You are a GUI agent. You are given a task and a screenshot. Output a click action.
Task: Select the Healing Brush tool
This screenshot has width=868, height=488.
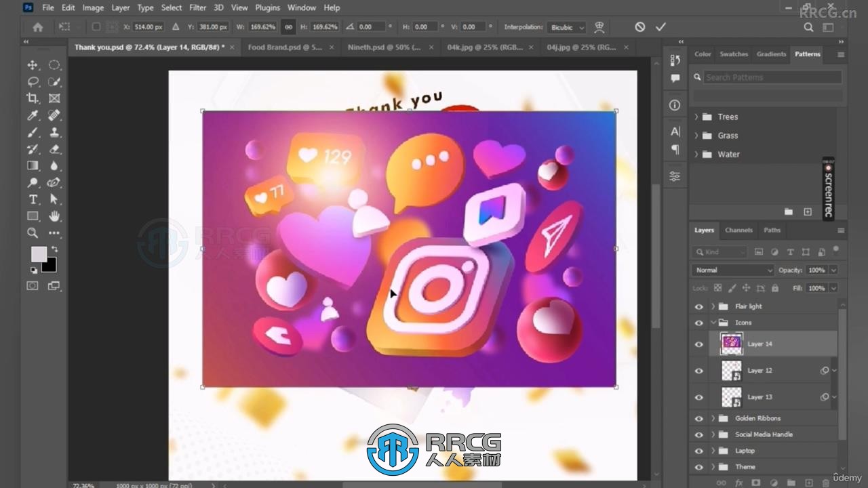pyautogui.click(x=54, y=115)
